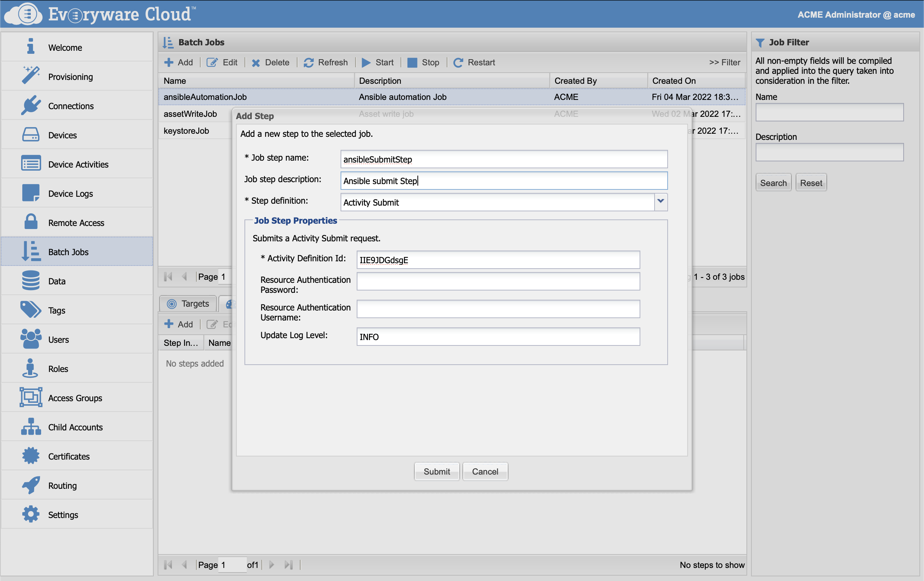
Task: Open Settings gear icon in sidebar
Action: 31,514
